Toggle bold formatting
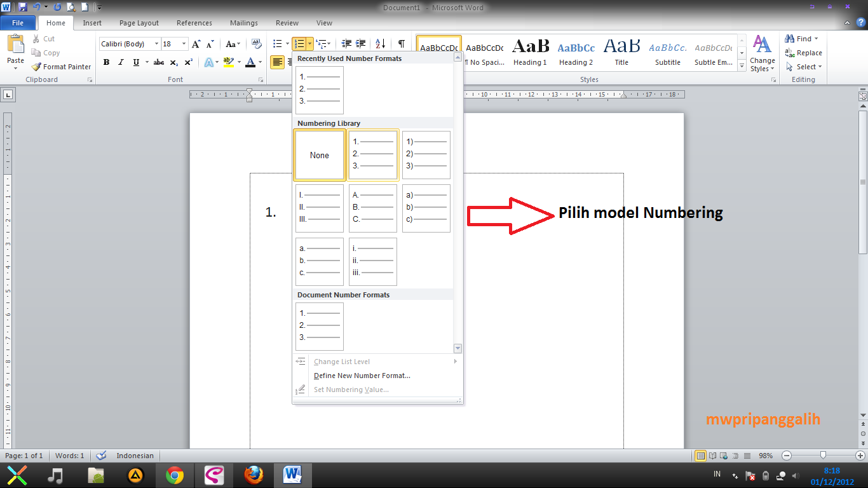The width and height of the screenshot is (868, 488). click(x=106, y=62)
